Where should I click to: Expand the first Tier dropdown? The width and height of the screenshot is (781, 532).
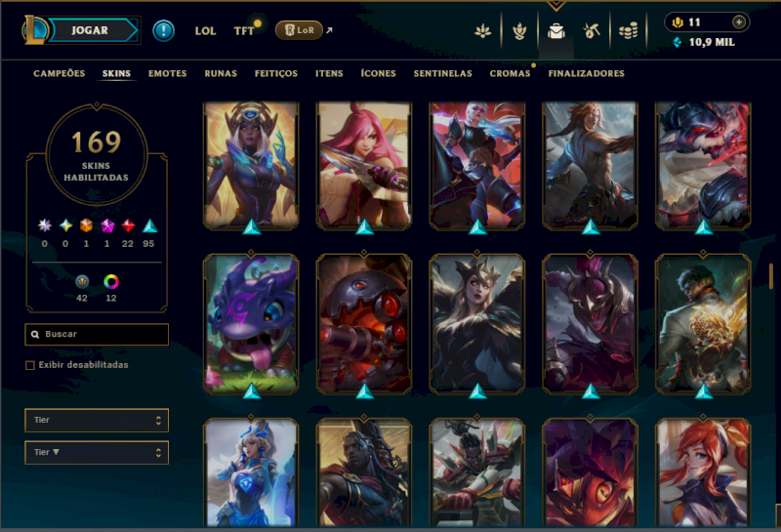(97, 420)
